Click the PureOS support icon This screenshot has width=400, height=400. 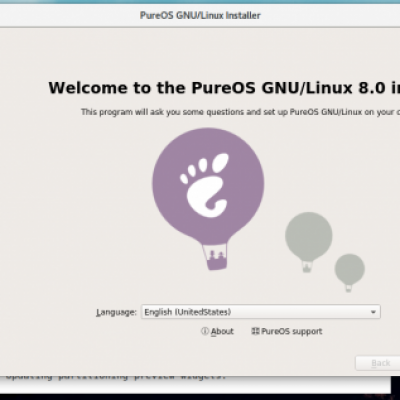[x=255, y=331]
